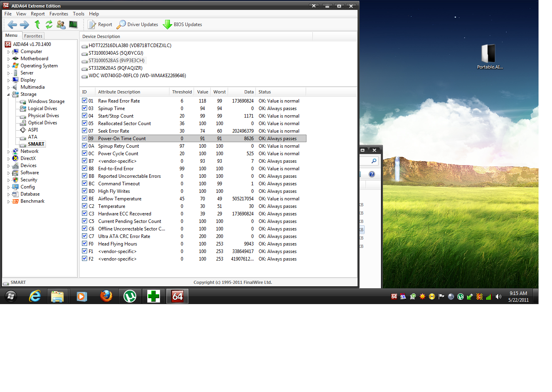
Task: Uncheck the Raw Read Error Rate checkbox
Action: pyautogui.click(x=85, y=101)
